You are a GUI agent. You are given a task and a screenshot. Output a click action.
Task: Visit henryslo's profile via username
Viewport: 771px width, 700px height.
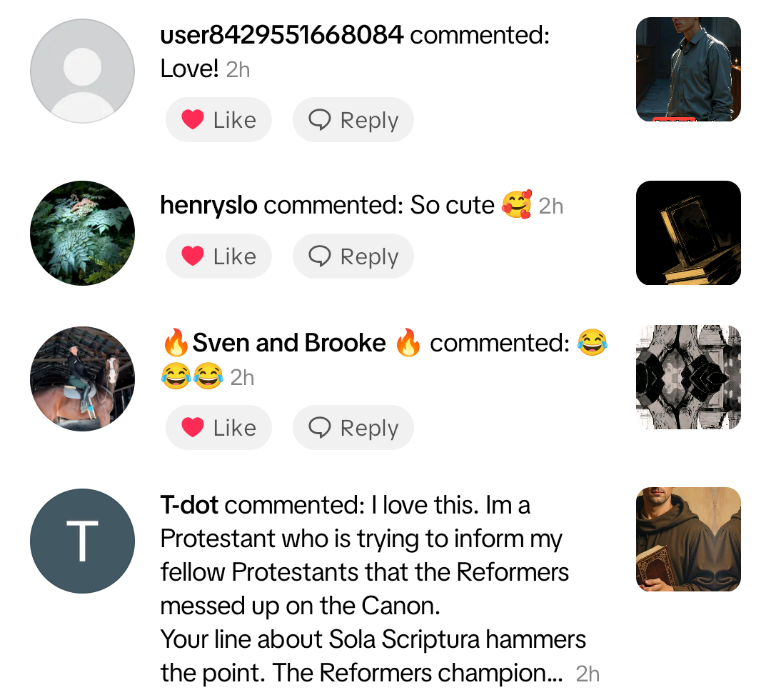point(208,205)
